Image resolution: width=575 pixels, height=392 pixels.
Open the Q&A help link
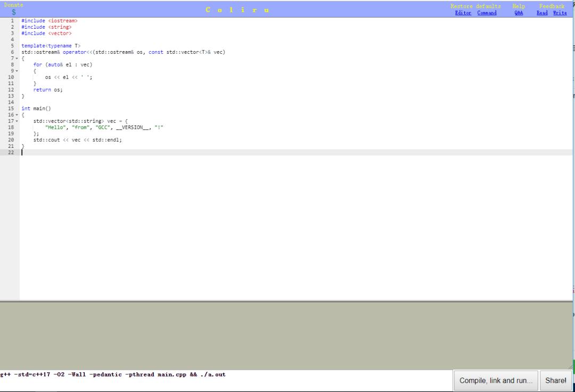click(x=519, y=13)
